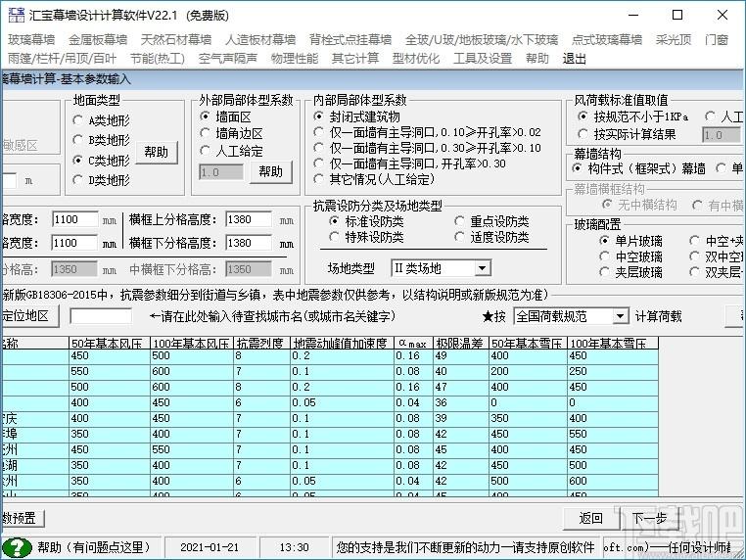Viewport: 746px width, 560px height.
Task: Click the 地震动峰值加速度 column header
Action: (x=342, y=343)
